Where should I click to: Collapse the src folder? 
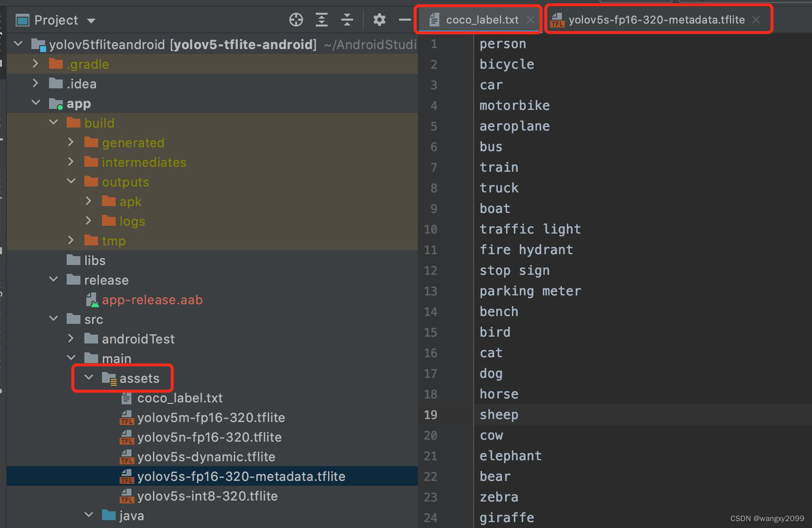tap(53, 318)
